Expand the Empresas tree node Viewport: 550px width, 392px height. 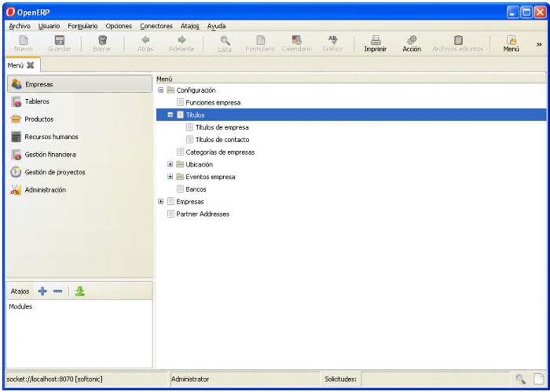[x=161, y=201]
